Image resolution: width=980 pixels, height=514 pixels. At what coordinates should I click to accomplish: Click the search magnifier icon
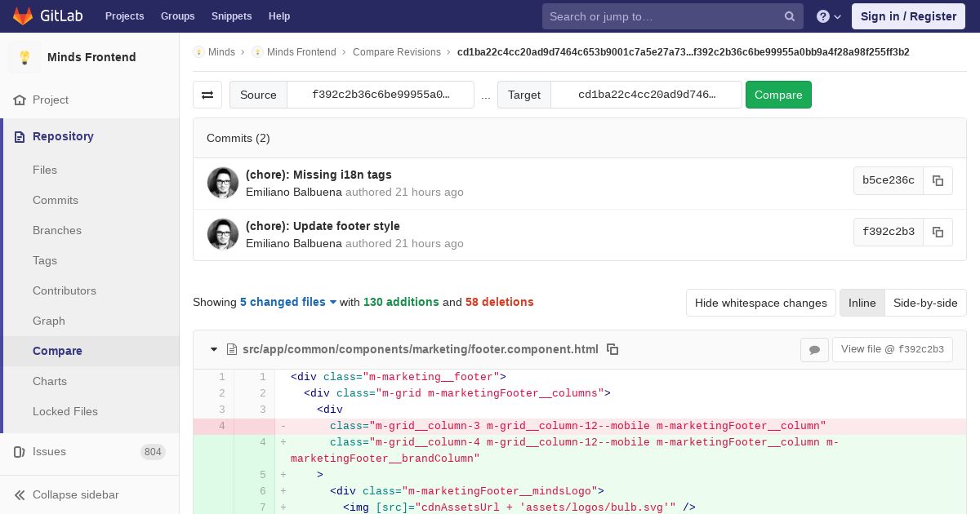click(x=789, y=16)
